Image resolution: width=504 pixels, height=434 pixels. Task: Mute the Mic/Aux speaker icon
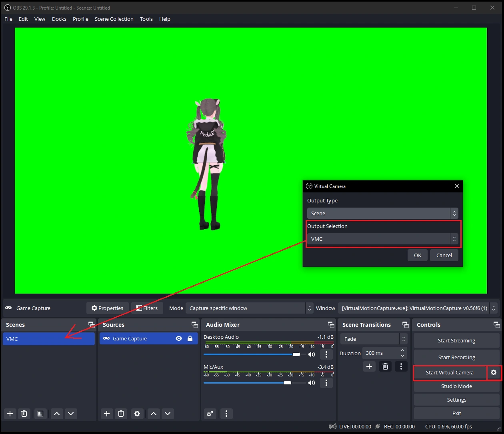312,383
